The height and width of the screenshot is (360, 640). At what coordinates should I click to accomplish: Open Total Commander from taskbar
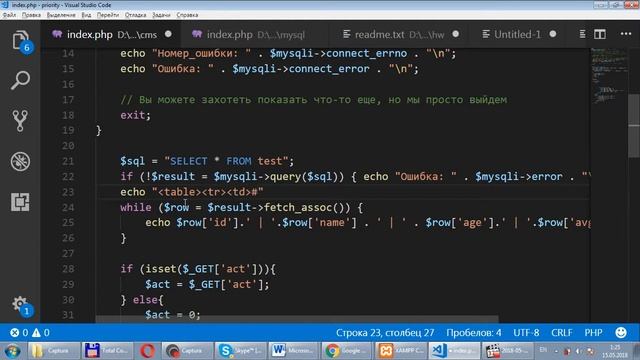107,351
